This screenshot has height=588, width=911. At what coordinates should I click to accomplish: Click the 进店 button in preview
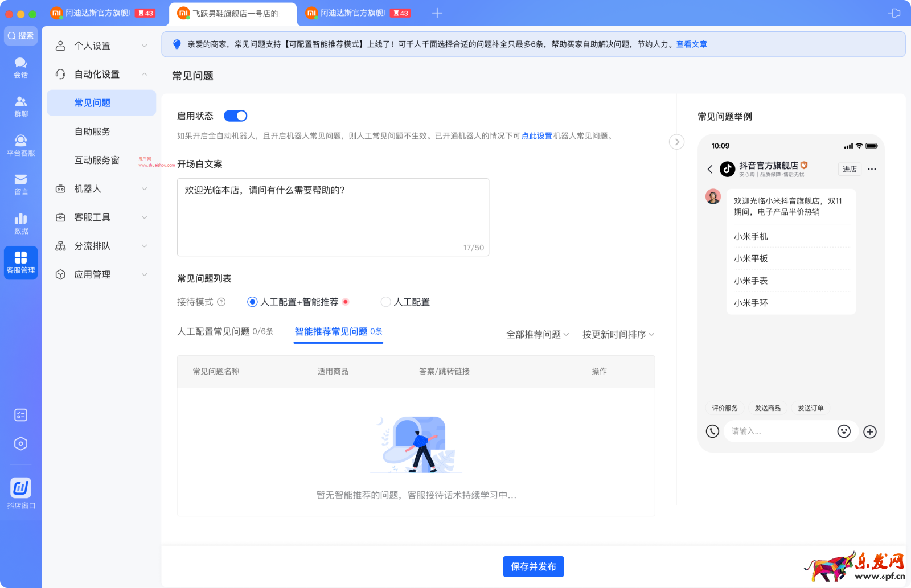click(x=850, y=169)
